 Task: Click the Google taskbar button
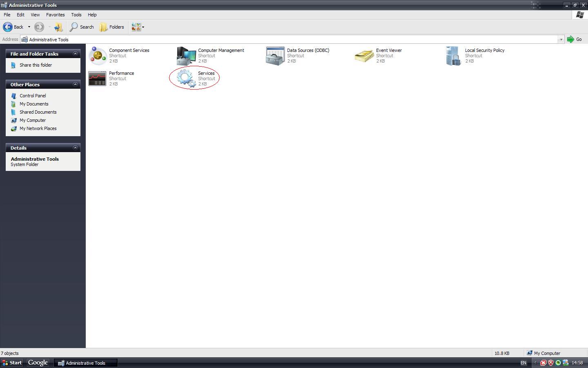[x=38, y=363]
